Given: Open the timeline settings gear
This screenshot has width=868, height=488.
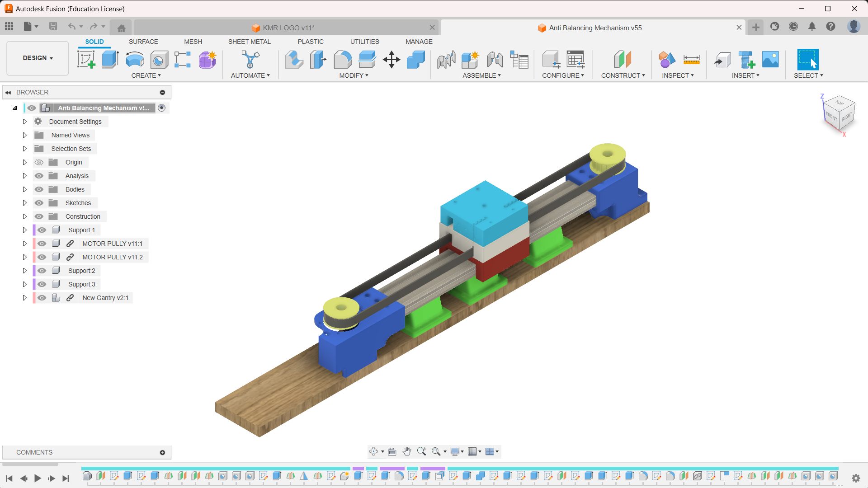Looking at the screenshot, I should click(x=855, y=478).
